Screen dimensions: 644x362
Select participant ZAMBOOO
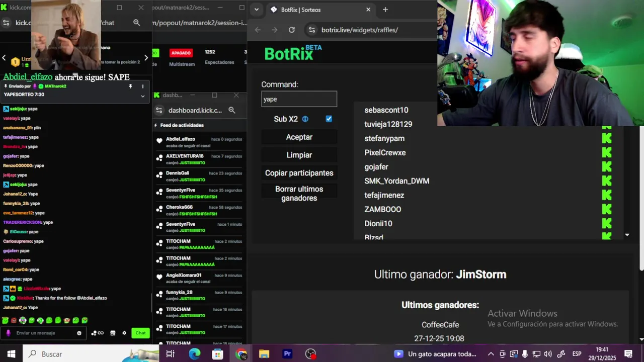coord(383,209)
